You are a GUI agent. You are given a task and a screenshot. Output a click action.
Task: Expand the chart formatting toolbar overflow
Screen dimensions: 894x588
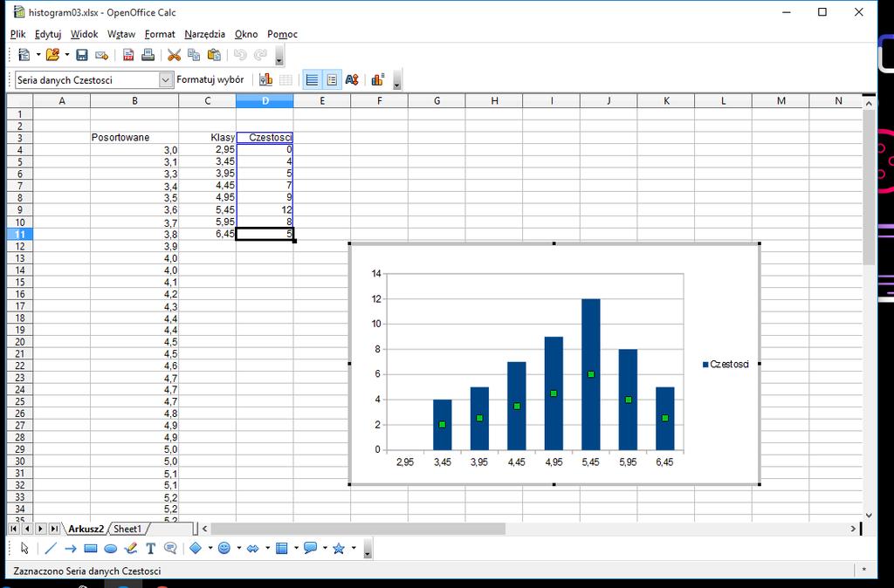(397, 80)
